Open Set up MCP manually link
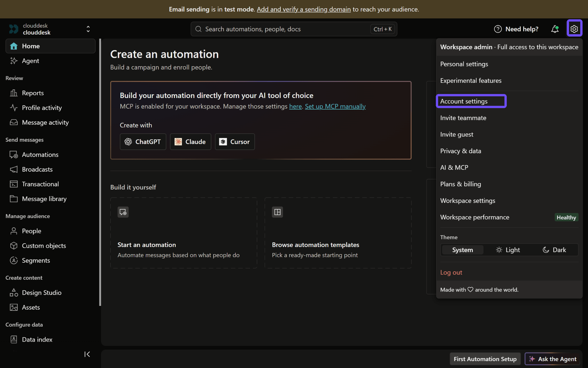 click(335, 106)
